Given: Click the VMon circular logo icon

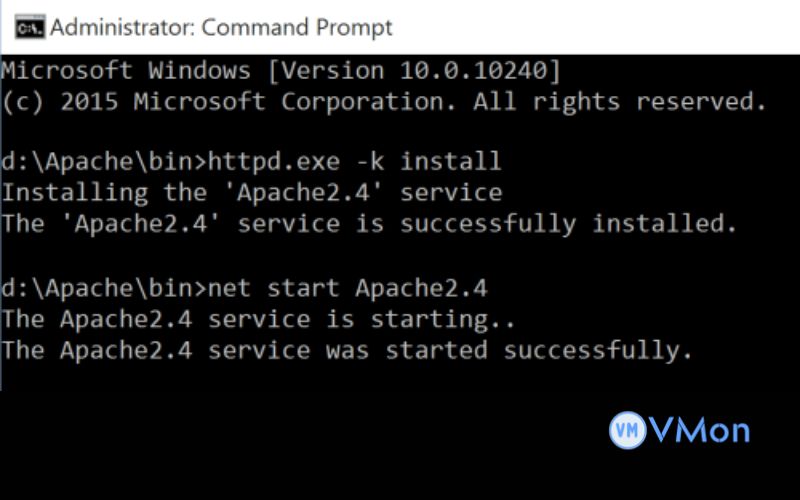Looking at the screenshot, I should pos(627,431).
